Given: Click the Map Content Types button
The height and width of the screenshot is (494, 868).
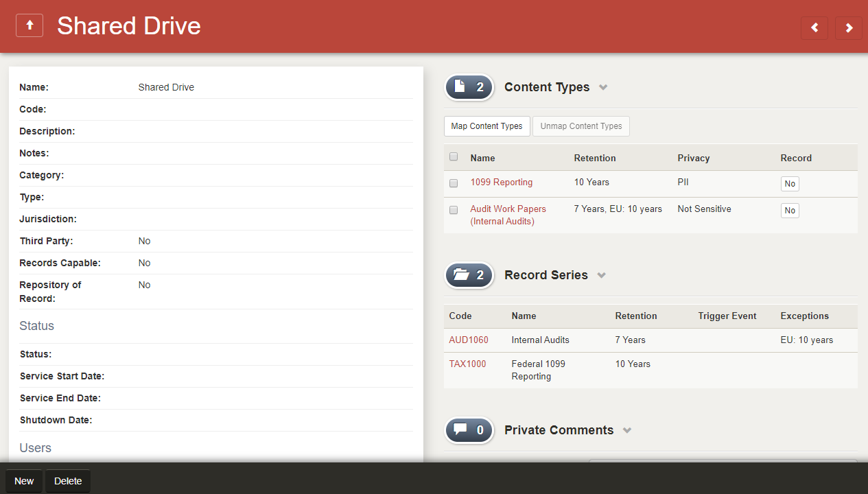Looking at the screenshot, I should click(486, 126).
